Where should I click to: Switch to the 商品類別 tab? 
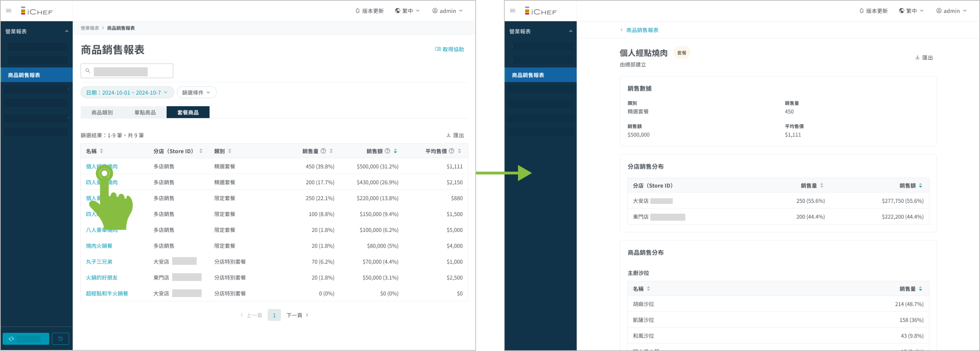click(x=102, y=112)
